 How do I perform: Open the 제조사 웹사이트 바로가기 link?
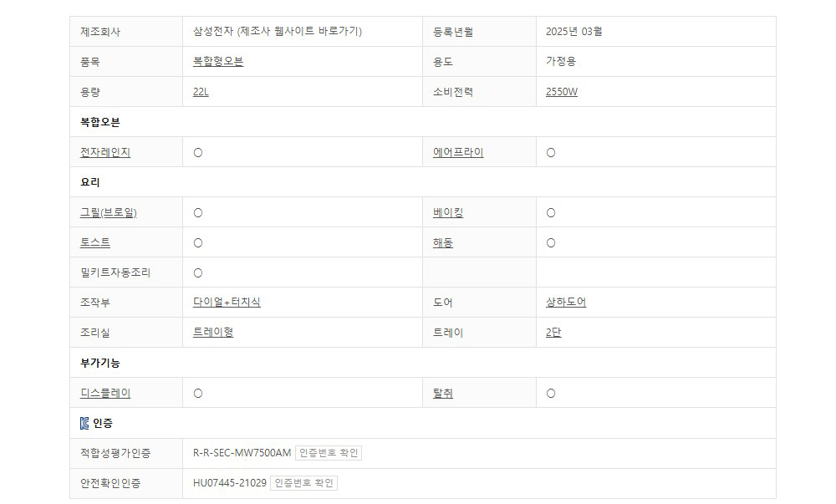[x=299, y=32]
